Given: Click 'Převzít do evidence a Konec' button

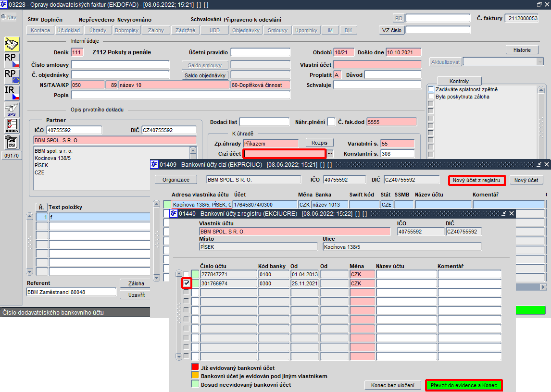Looking at the screenshot, I should [x=464, y=385].
